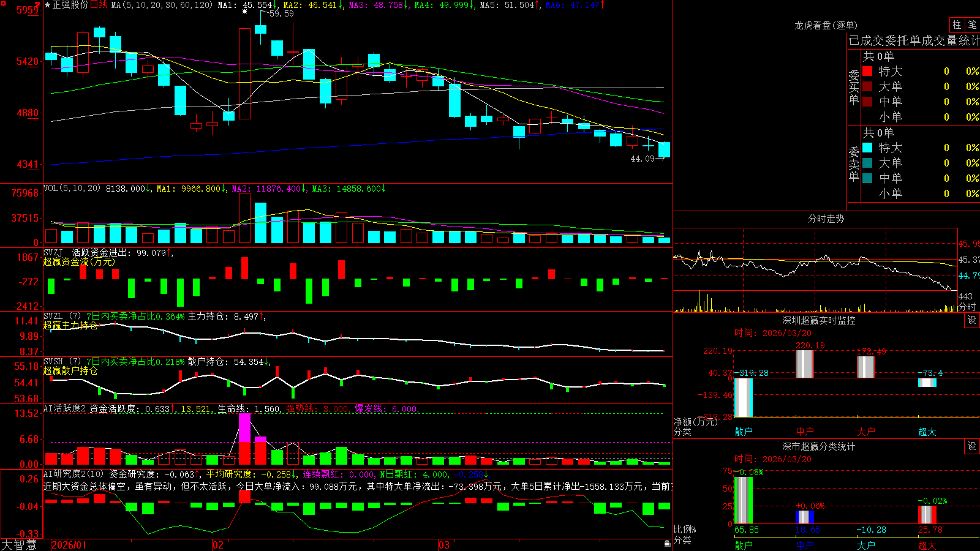Click the intraday 分时走势 price line chart
The height and width of the screenshot is (551, 980).
click(815, 269)
